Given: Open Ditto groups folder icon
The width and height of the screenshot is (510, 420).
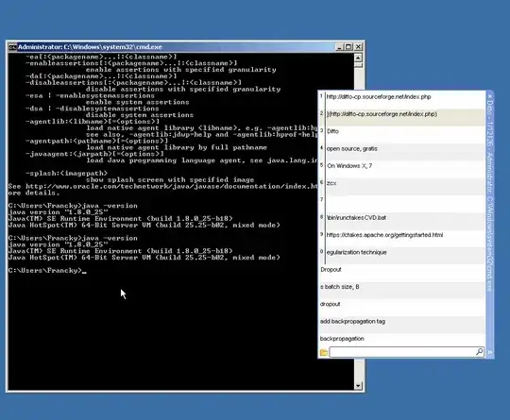Looking at the screenshot, I should [x=324, y=352].
